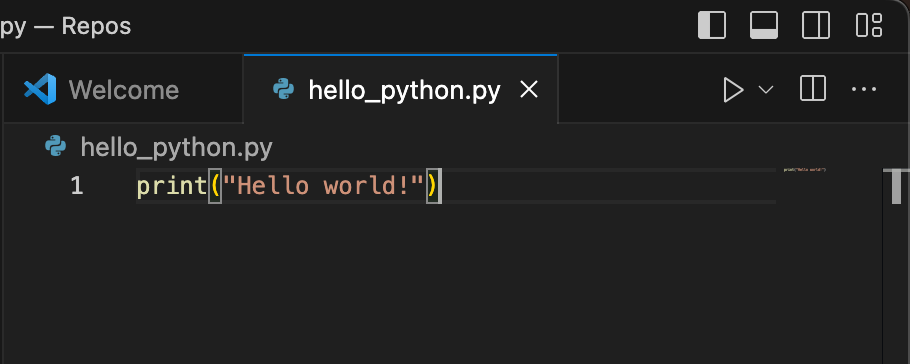Close the hello_python.py tab

click(x=529, y=89)
